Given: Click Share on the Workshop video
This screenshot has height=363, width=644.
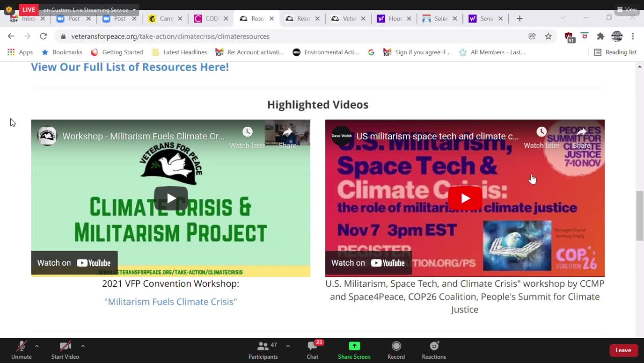Looking at the screenshot, I should point(287,137).
